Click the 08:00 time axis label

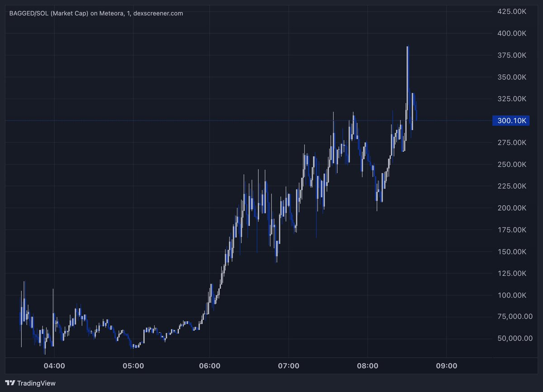click(367, 365)
